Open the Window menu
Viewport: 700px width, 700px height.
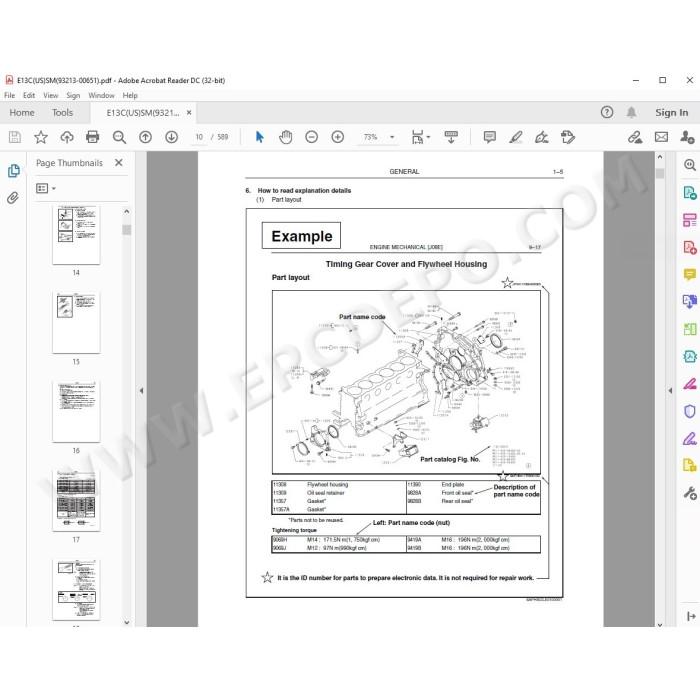pos(101,96)
